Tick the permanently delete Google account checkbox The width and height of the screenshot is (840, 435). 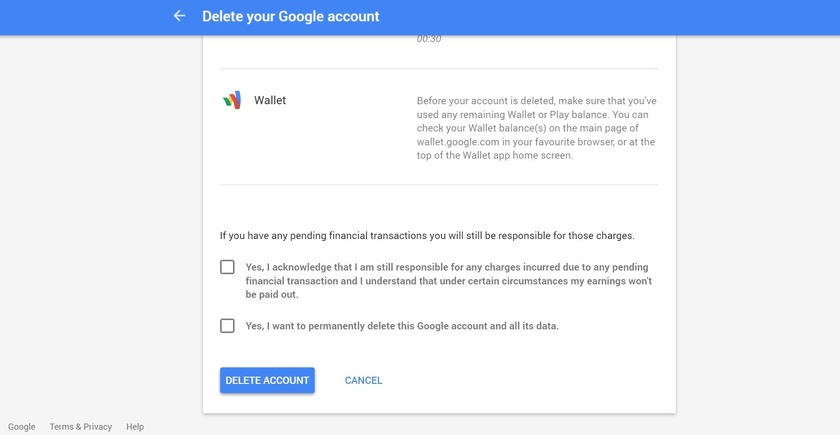[228, 326]
